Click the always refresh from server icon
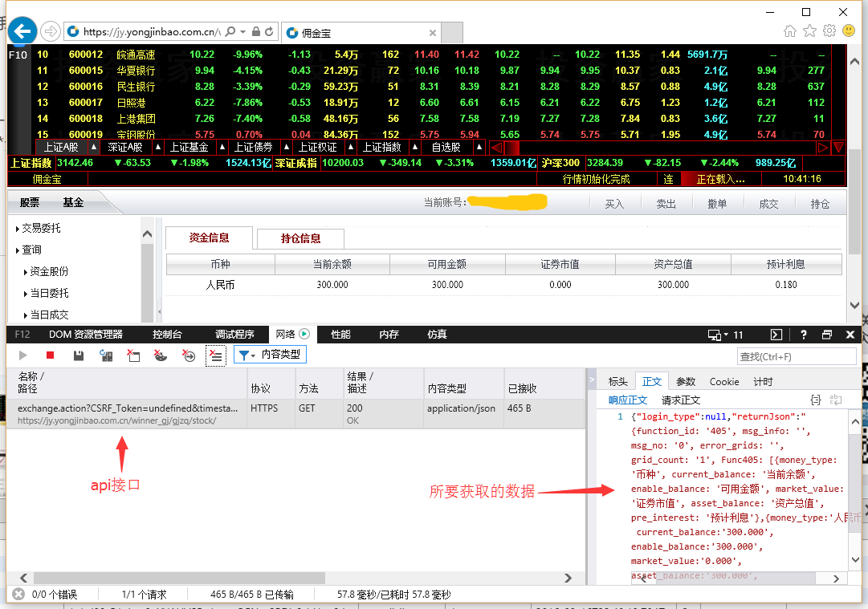The image size is (868, 609). (x=105, y=355)
